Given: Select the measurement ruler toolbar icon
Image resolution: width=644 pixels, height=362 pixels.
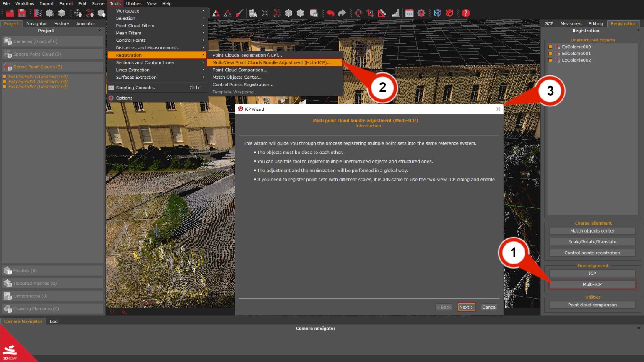Looking at the screenshot, I should [x=382, y=13].
